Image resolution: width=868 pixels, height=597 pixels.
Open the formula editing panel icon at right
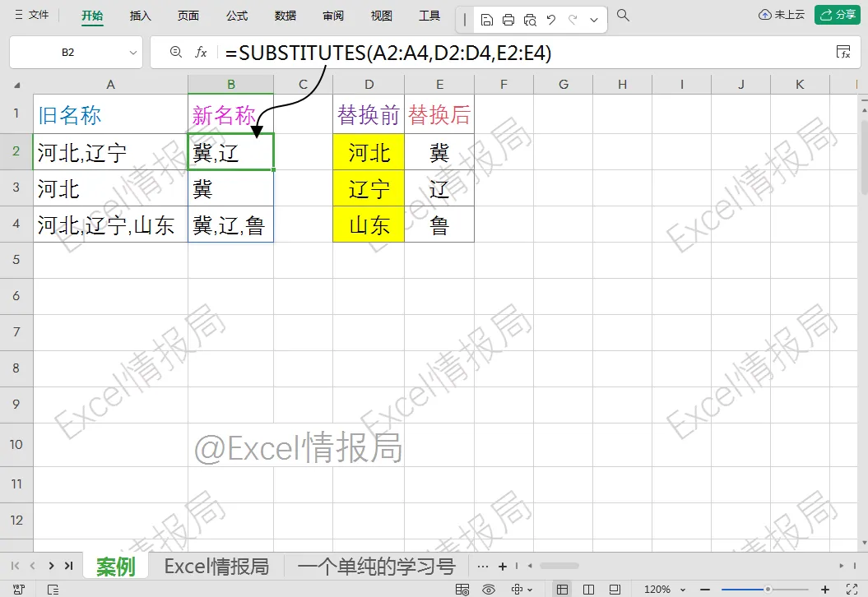[x=843, y=52]
